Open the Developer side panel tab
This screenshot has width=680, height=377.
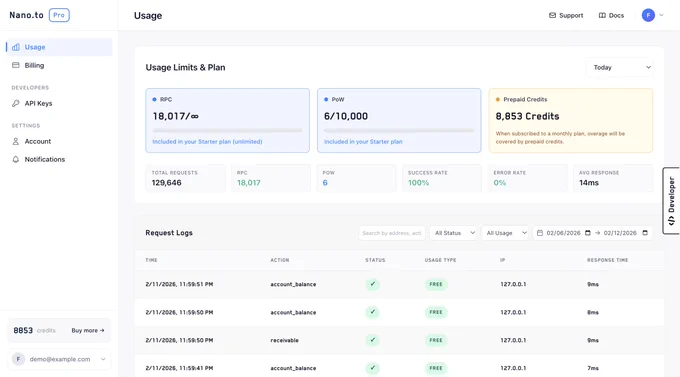[671, 201]
